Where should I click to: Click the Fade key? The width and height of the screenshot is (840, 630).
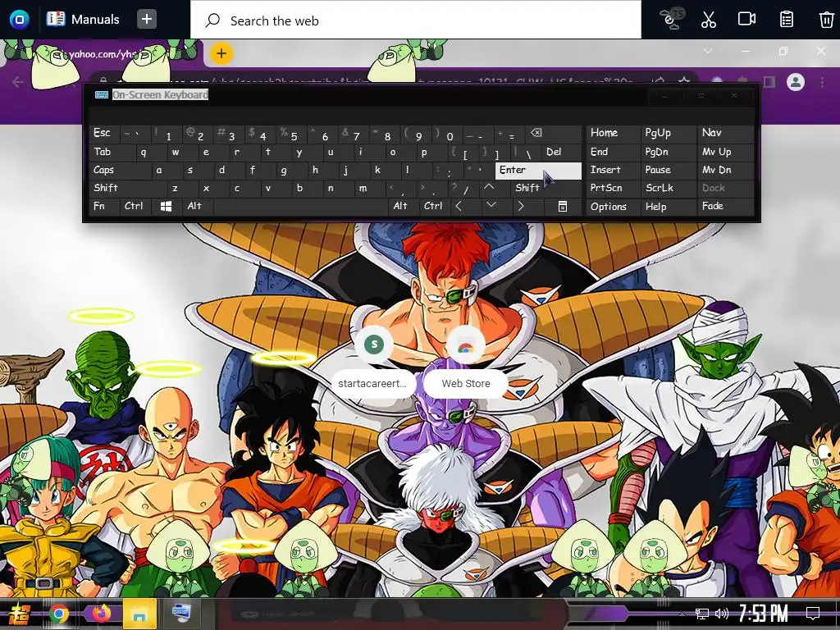[725, 206]
